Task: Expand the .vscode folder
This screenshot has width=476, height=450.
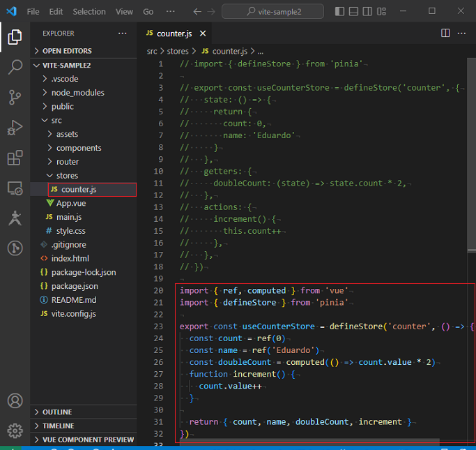Action: [x=84, y=79]
